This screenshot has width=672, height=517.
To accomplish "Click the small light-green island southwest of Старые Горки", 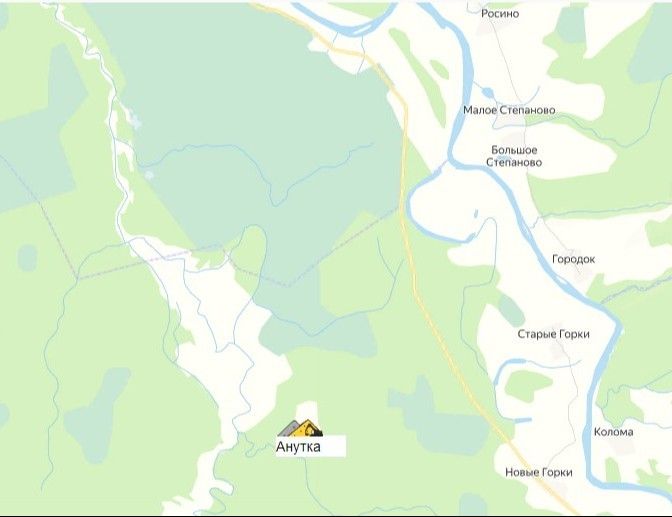I will [x=527, y=383].
